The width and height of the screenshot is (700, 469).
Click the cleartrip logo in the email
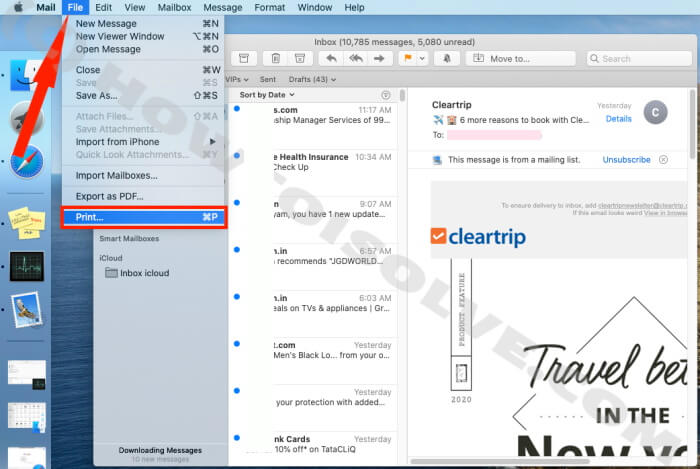(478, 237)
